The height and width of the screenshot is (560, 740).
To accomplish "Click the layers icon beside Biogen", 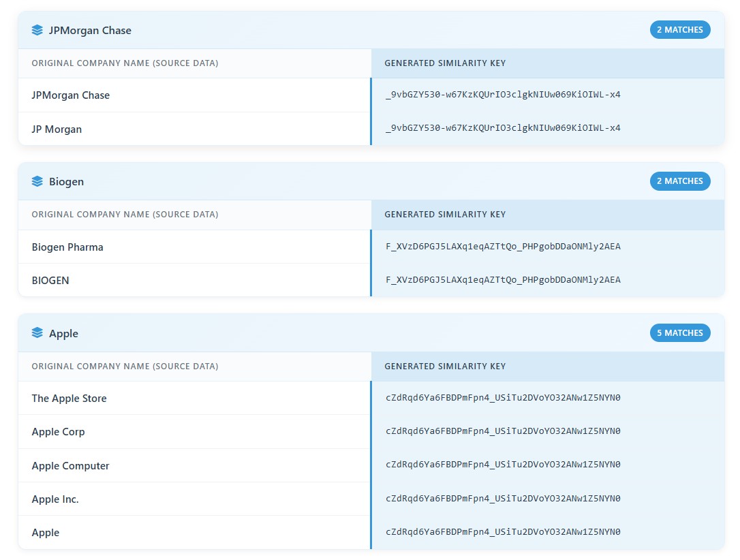I will tap(37, 182).
